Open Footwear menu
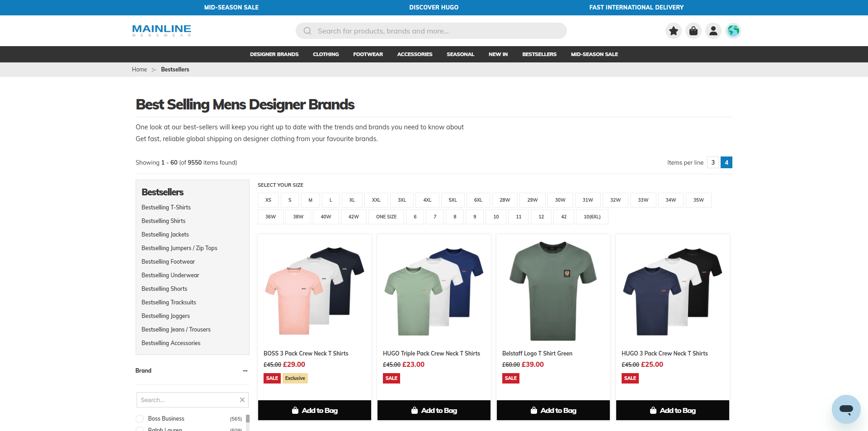This screenshot has width=868, height=431. [368, 54]
